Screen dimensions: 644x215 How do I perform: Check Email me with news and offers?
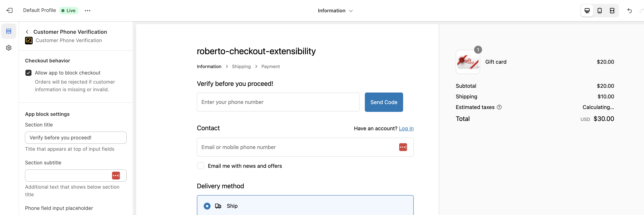201,166
